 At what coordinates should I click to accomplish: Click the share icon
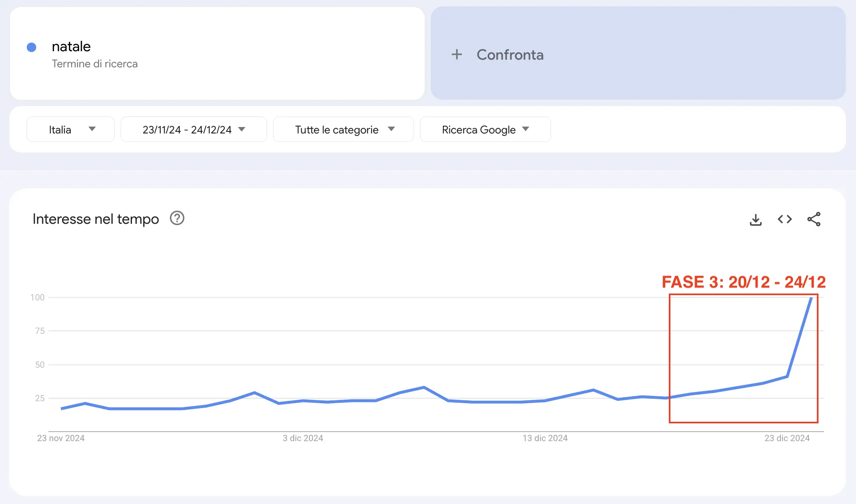[814, 219]
